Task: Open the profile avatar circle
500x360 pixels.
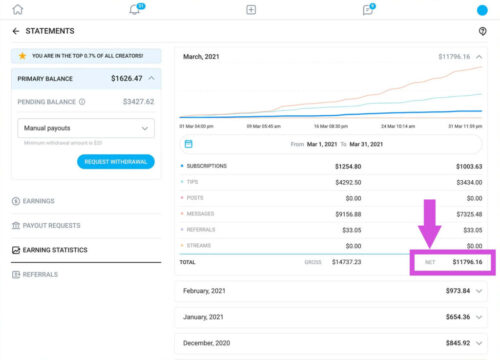Action: pos(482,10)
